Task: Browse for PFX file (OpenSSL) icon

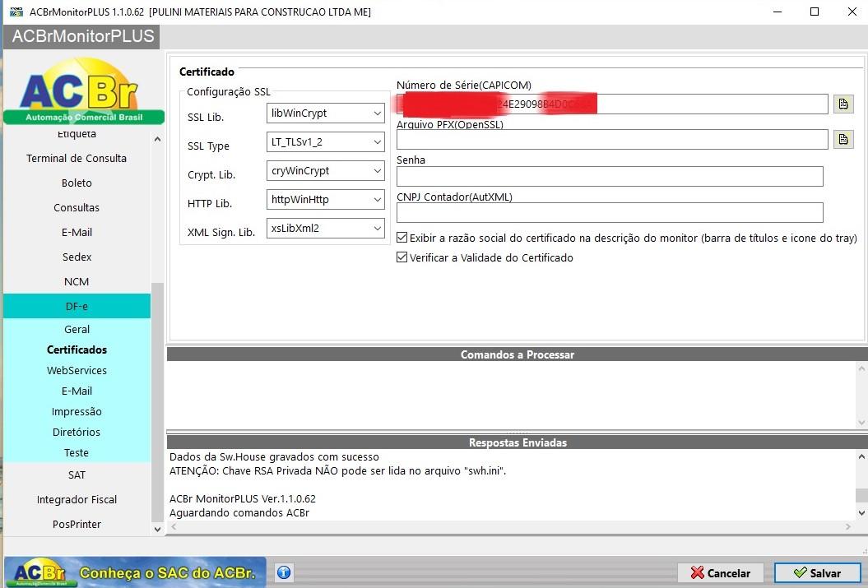Action: 843,140
